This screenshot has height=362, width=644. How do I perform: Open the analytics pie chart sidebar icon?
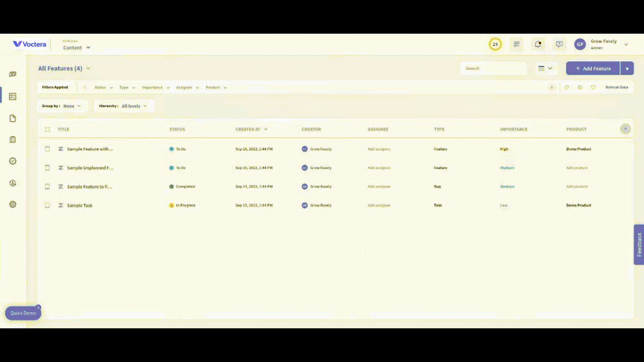pyautogui.click(x=13, y=183)
